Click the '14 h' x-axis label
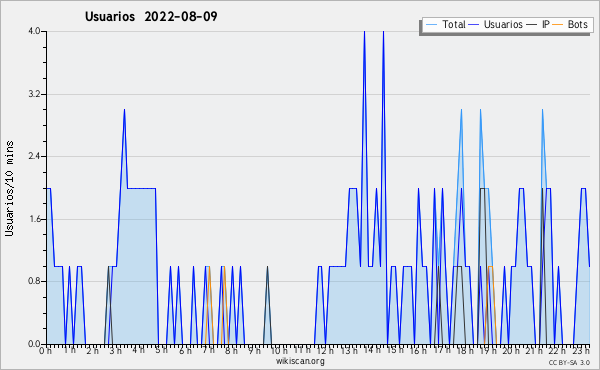 click(372, 350)
